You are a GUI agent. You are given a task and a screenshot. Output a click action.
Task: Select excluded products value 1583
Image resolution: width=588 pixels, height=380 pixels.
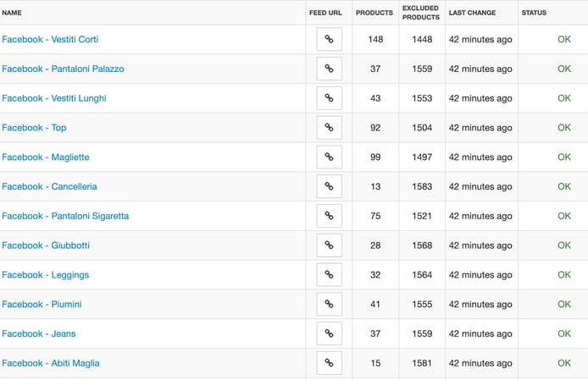(x=422, y=187)
